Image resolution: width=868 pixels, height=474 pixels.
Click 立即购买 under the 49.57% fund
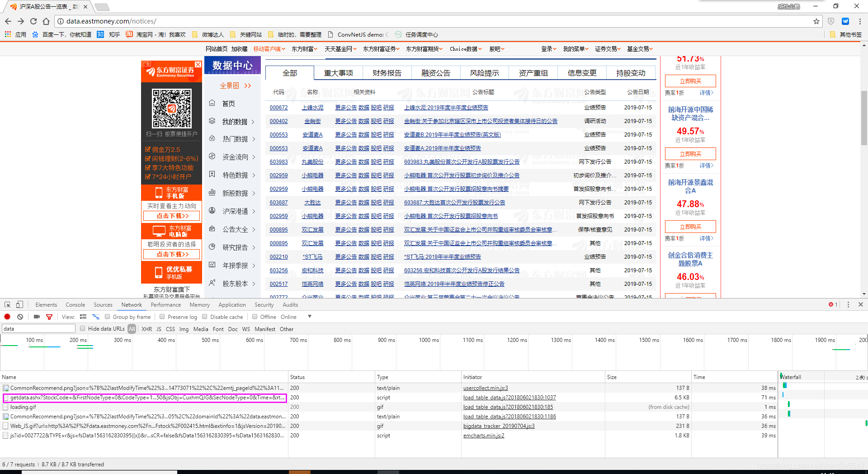pos(690,154)
